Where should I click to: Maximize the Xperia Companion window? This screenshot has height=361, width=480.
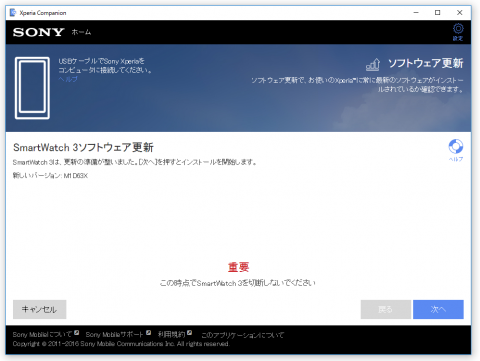click(437, 13)
